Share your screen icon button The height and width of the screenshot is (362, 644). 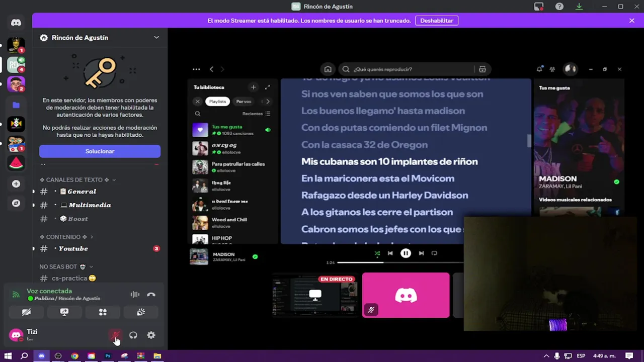[64, 312]
